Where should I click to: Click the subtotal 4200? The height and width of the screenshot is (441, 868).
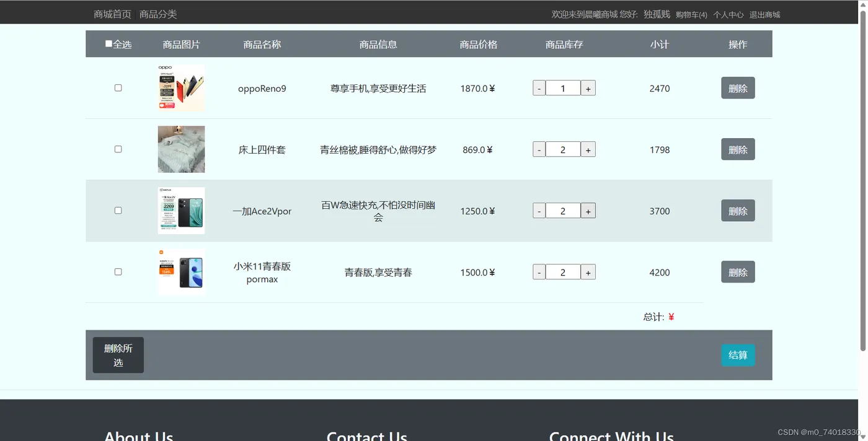(x=660, y=273)
